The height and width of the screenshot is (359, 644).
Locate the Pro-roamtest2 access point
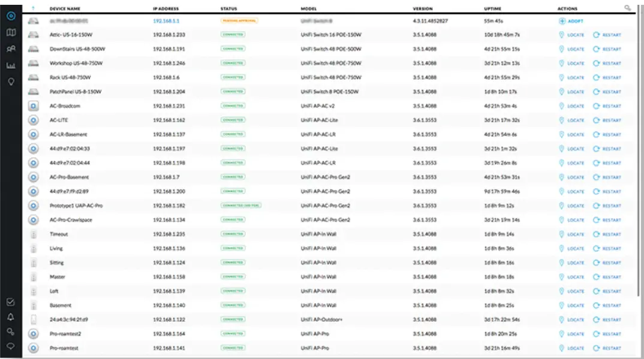tap(571, 334)
